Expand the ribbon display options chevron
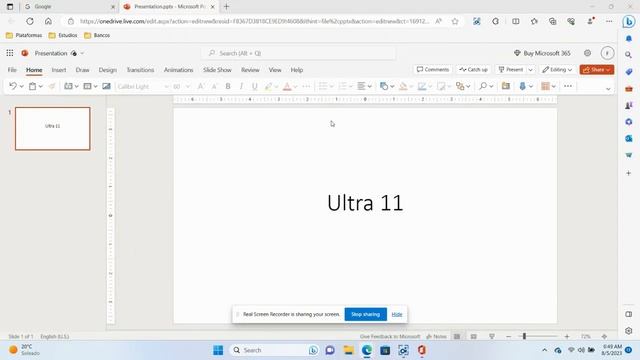This screenshot has width=640, height=360. [608, 89]
